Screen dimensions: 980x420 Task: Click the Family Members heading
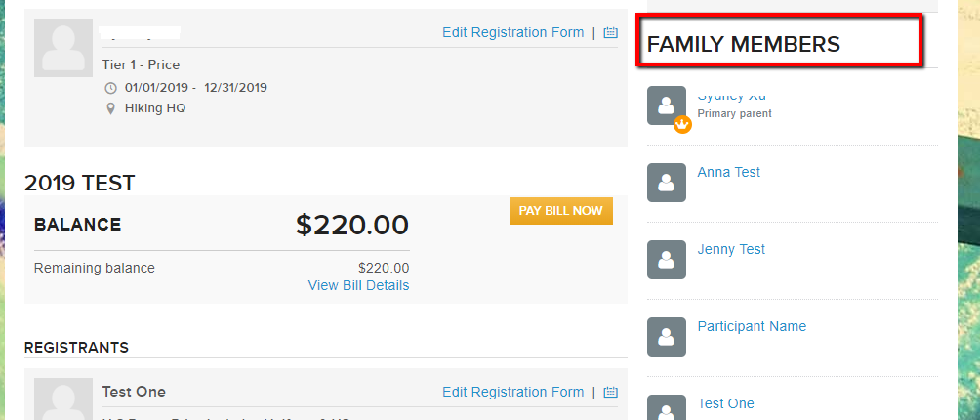743,44
